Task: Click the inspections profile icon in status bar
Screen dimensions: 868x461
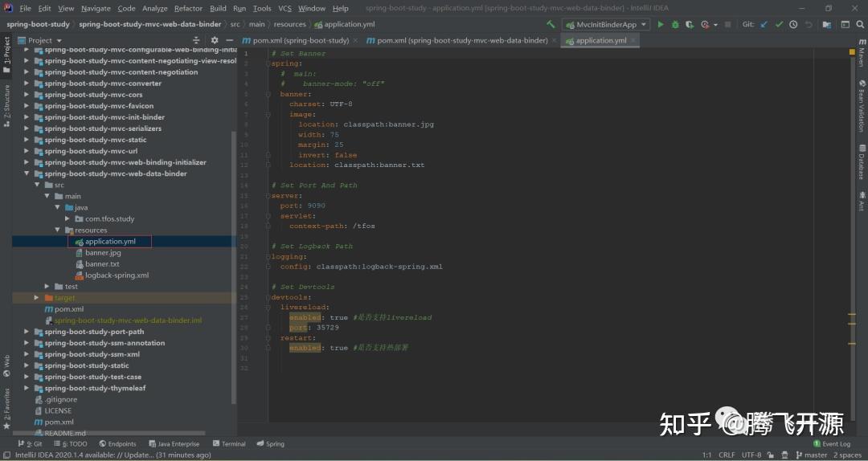Action: [x=785, y=455]
